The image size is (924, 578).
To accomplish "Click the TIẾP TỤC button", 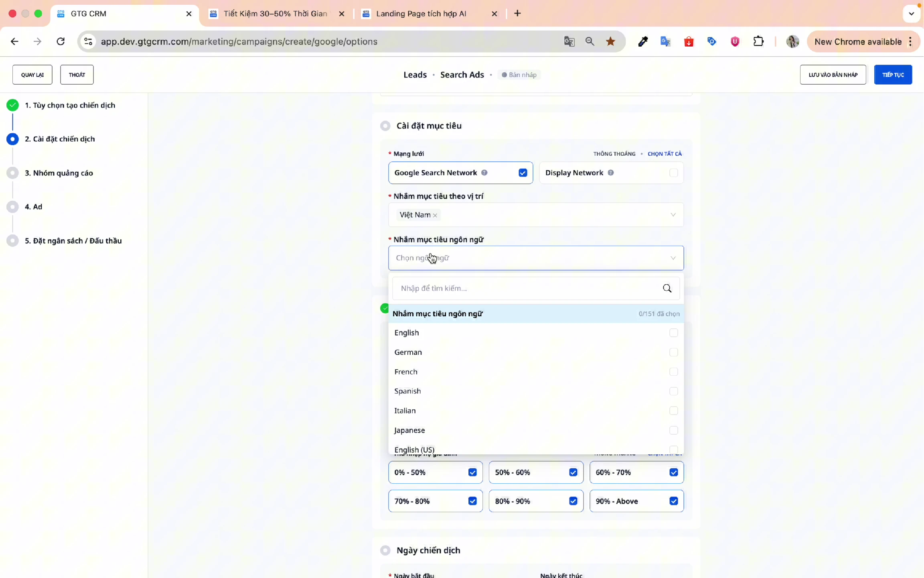I will tap(893, 75).
